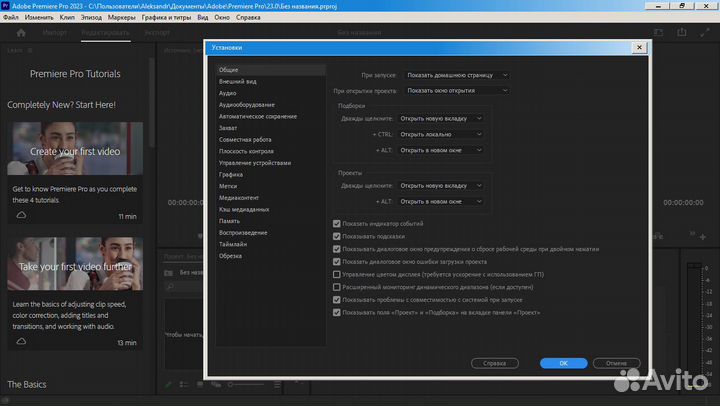
Task: Select 'Общие' preferences category
Action: (x=270, y=70)
